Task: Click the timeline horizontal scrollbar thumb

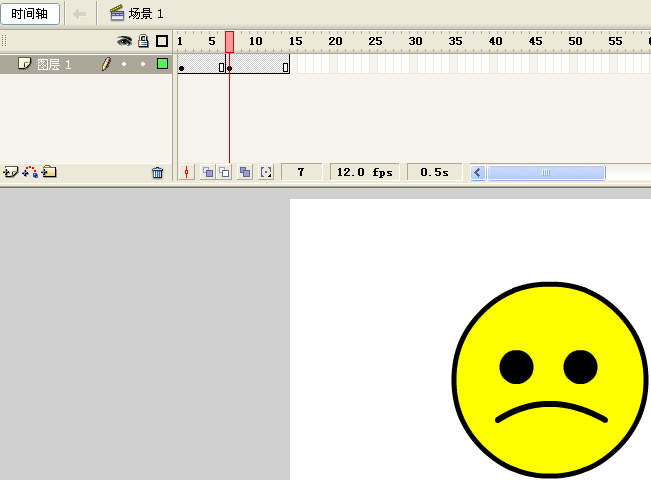Action: [546, 172]
